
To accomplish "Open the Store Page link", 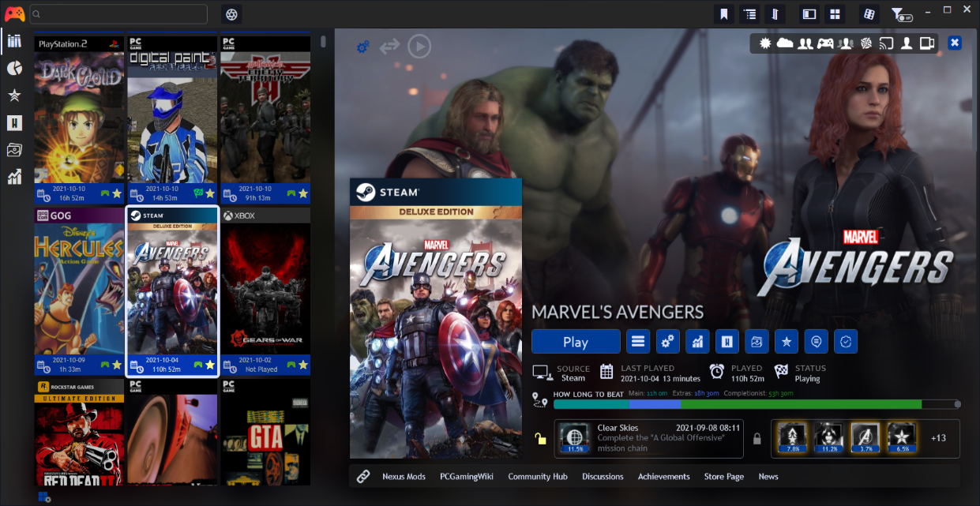I will [724, 476].
